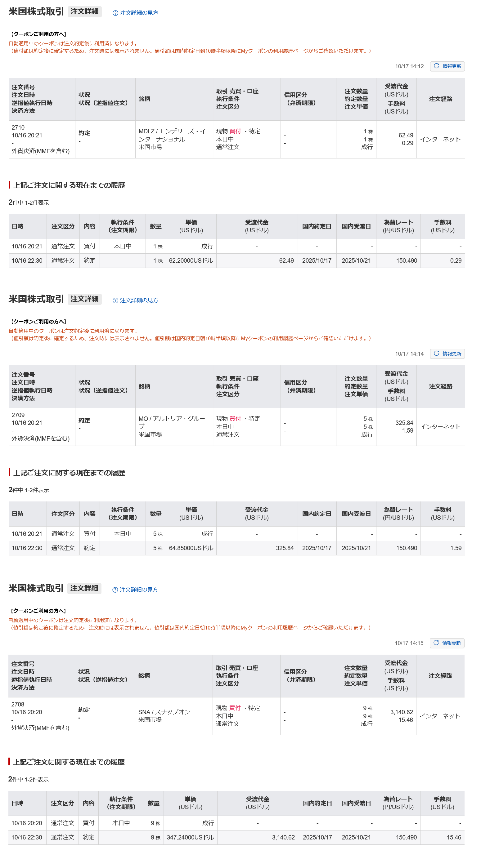
Task: Click order number 2708
Action: click(x=18, y=704)
